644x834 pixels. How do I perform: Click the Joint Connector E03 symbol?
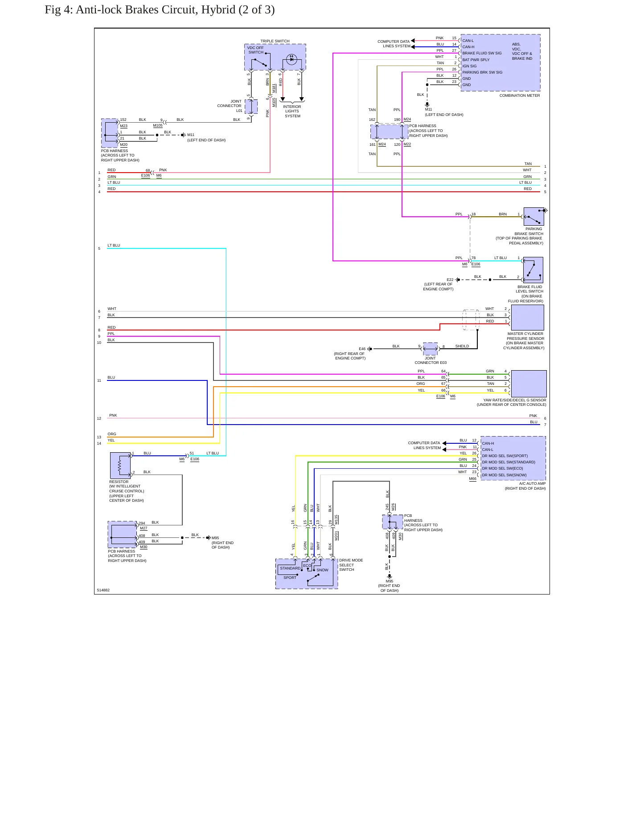click(x=430, y=348)
